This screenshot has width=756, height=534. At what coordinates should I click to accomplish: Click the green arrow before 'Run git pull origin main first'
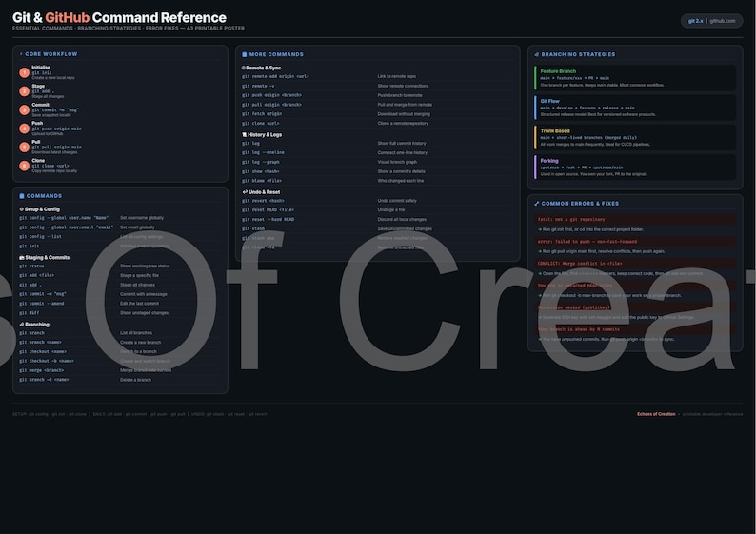point(540,251)
